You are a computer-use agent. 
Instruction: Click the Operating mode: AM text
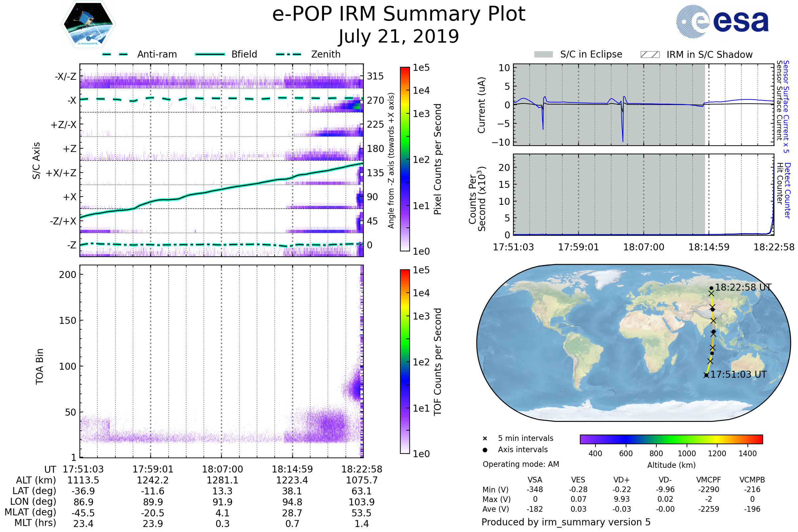point(521,464)
